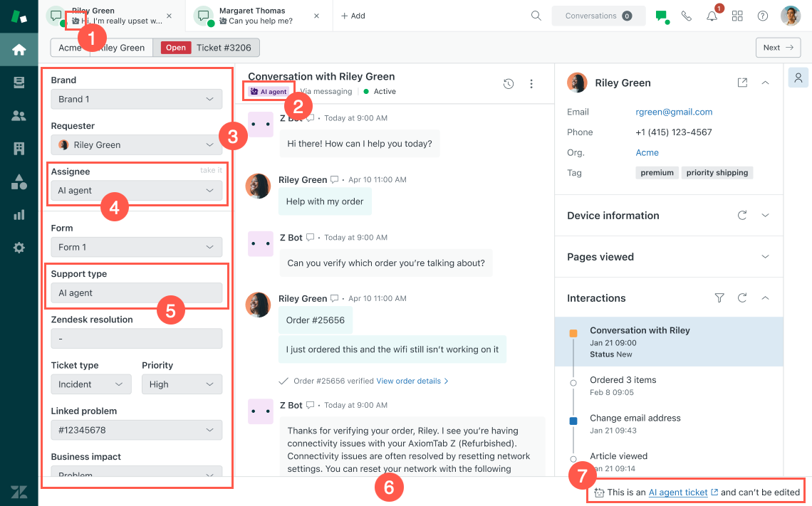This screenshot has width=812, height=506.
Task: Click the Order #25656 message bubble
Action: click(x=315, y=320)
